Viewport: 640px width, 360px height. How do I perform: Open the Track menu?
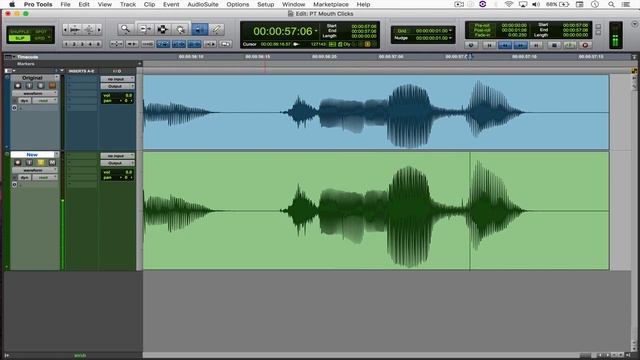click(x=128, y=4)
